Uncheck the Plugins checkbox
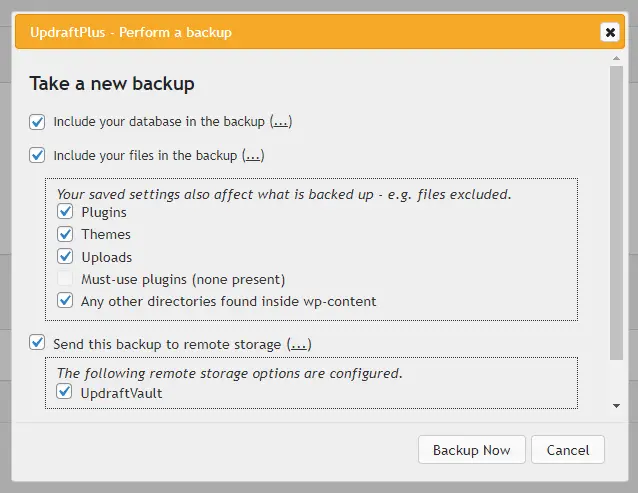Viewport: 638px width, 493px height. pos(66,212)
